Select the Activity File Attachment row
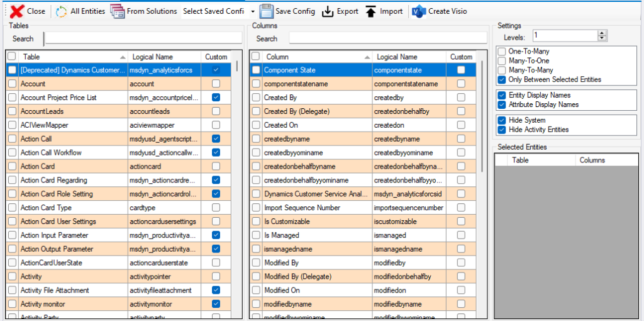 (x=119, y=290)
